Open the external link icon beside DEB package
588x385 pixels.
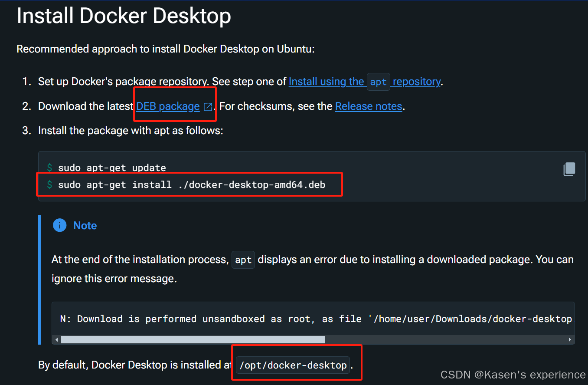(208, 107)
